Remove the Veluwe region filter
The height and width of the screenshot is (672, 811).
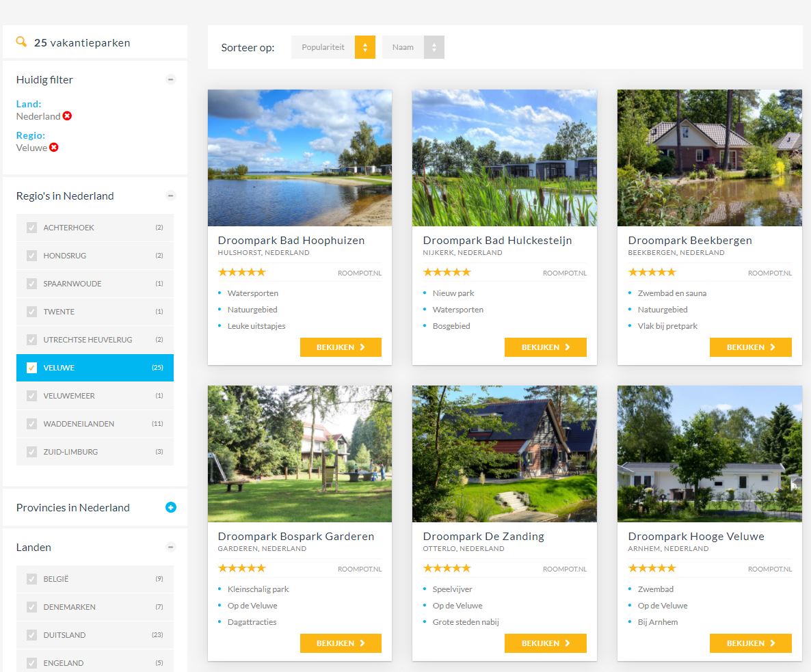pos(54,148)
